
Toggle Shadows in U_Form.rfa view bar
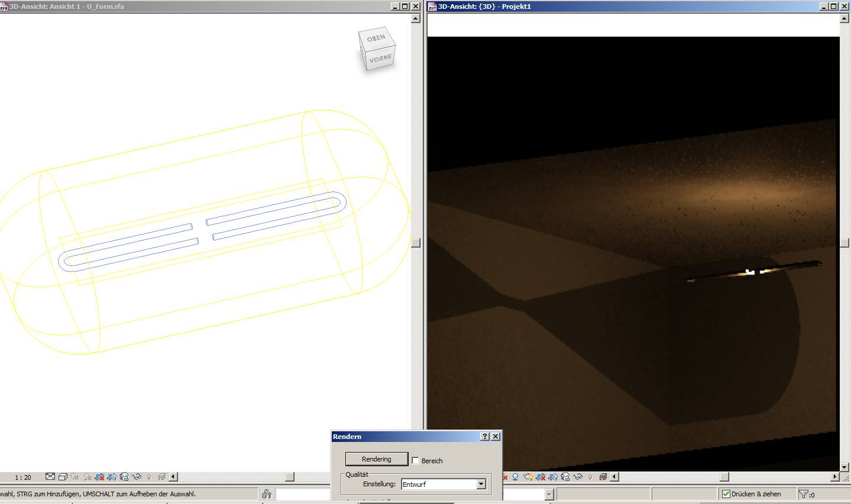88,477
